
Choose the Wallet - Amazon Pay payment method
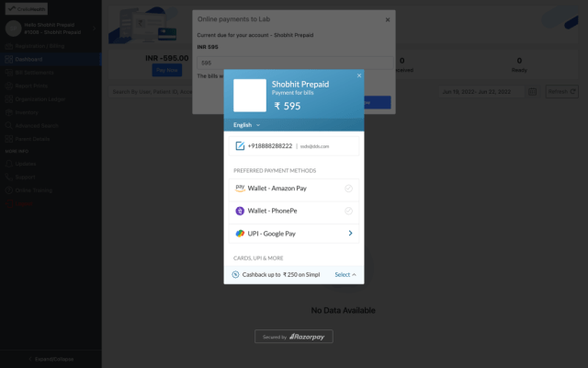click(x=294, y=189)
